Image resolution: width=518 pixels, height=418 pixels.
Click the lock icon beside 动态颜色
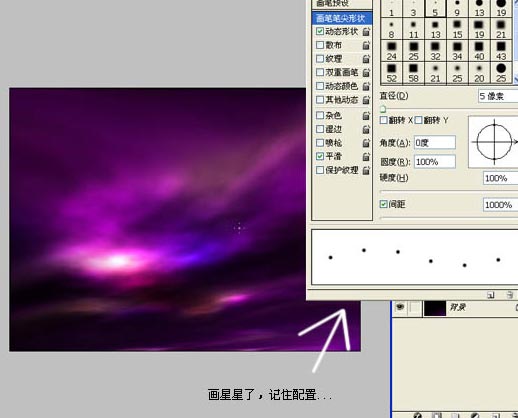366,86
